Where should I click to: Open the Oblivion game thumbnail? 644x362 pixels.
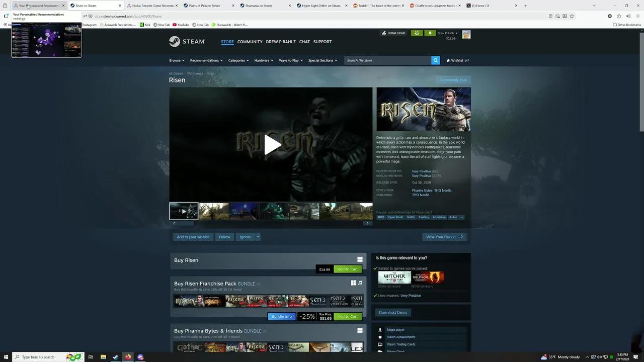tap(428, 278)
